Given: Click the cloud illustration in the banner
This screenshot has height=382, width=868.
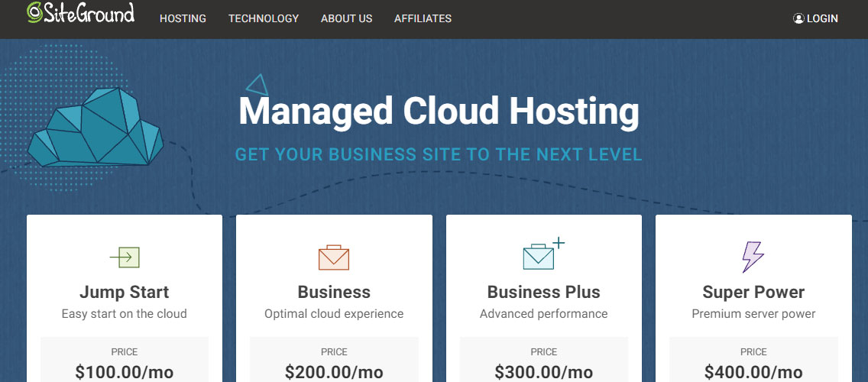Looking at the screenshot, I should coord(96,127).
